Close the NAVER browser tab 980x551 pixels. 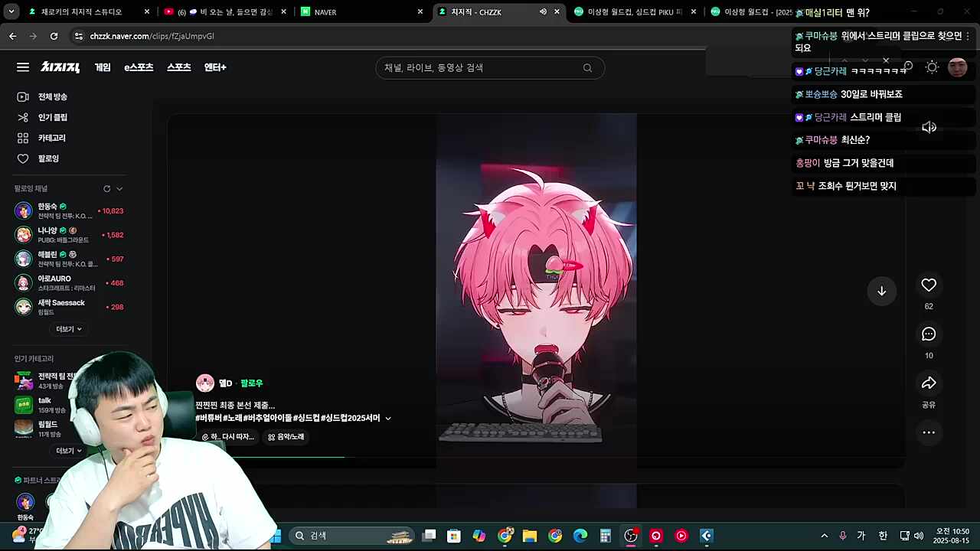pyautogui.click(x=420, y=11)
